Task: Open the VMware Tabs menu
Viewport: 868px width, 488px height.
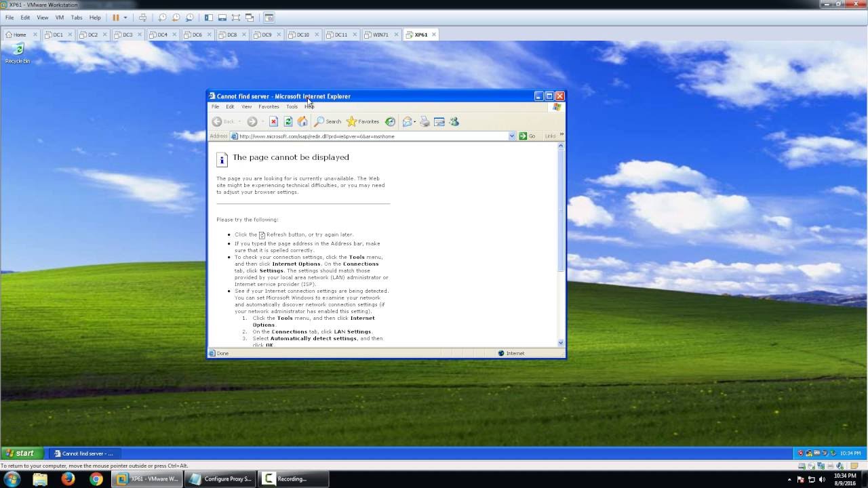Action: click(x=77, y=18)
